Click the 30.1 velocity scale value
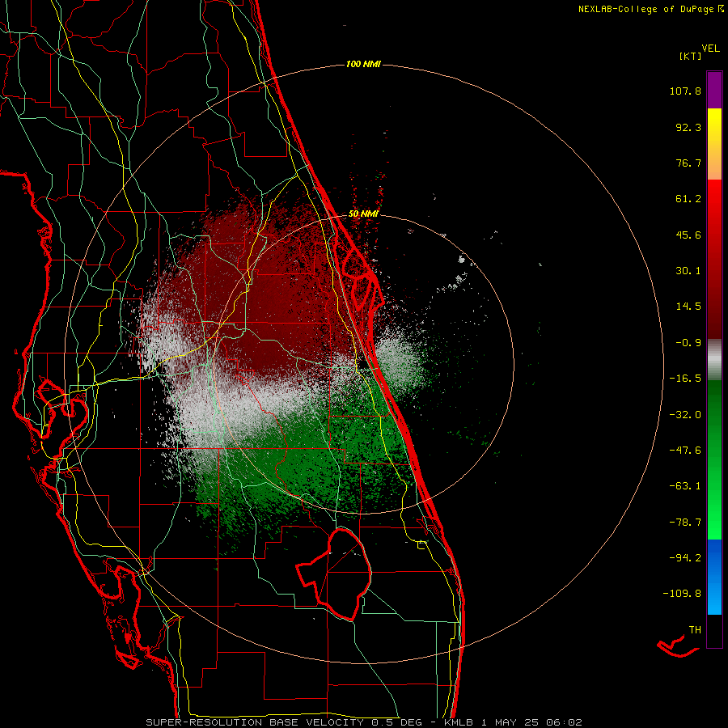The width and height of the screenshot is (728, 728). click(x=688, y=271)
